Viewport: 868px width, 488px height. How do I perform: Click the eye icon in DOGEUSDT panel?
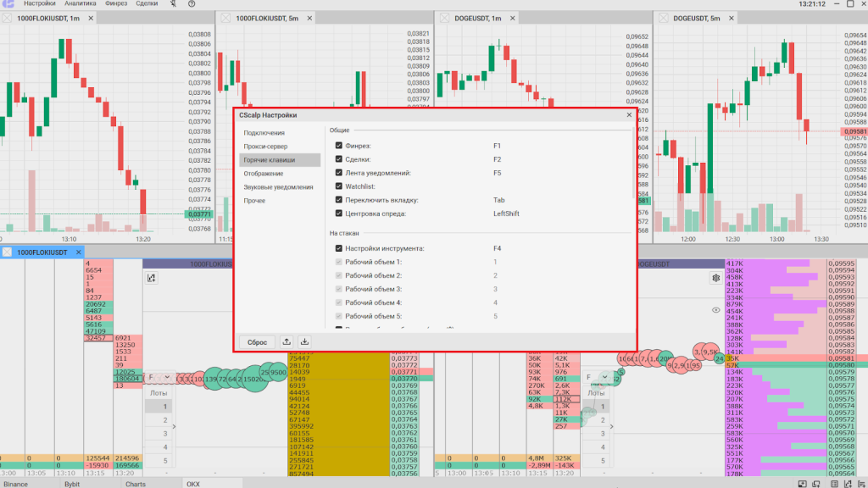point(716,311)
